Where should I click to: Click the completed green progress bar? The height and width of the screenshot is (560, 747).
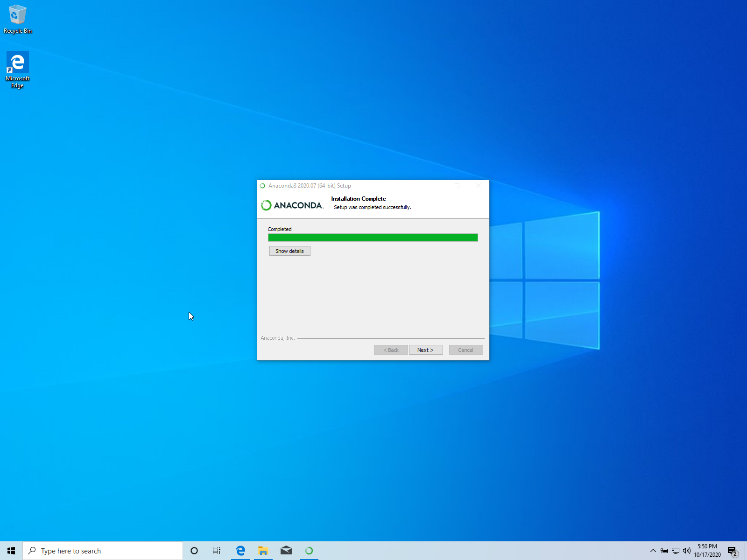(x=373, y=238)
